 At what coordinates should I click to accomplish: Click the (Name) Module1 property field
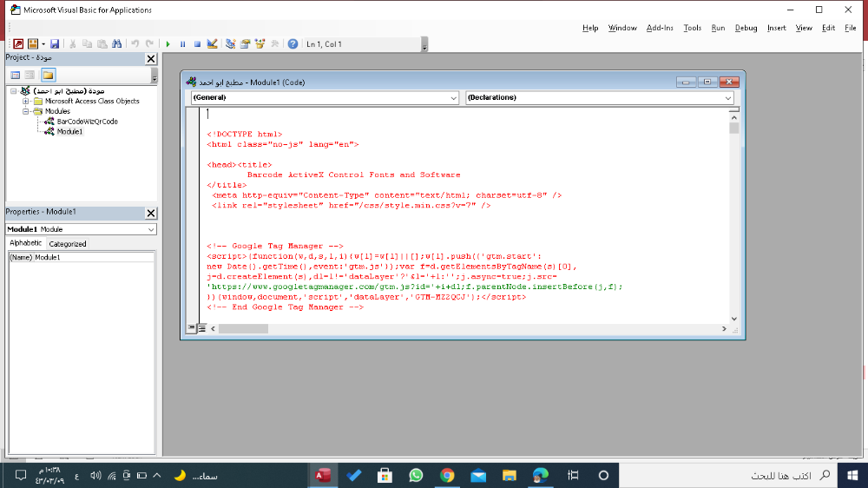coord(82,257)
